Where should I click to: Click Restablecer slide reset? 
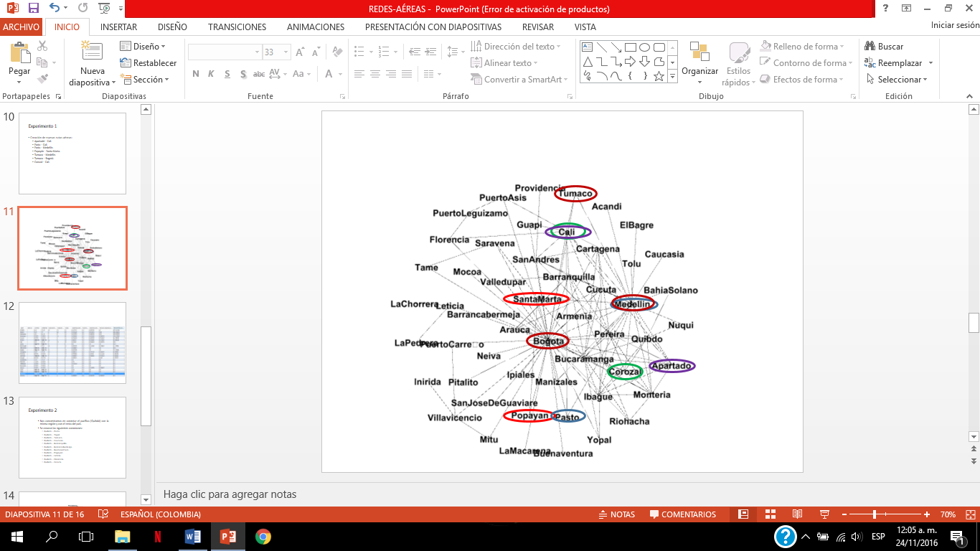149,63
